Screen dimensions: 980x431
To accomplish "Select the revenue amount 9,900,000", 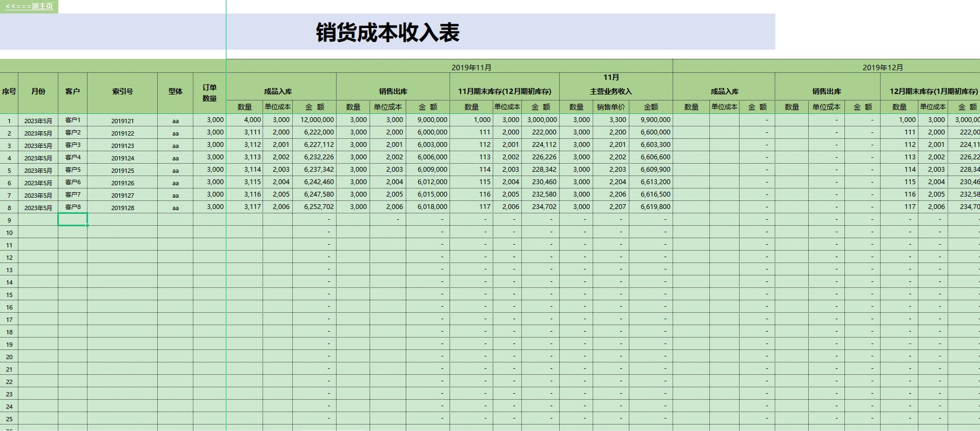I will coord(651,120).
